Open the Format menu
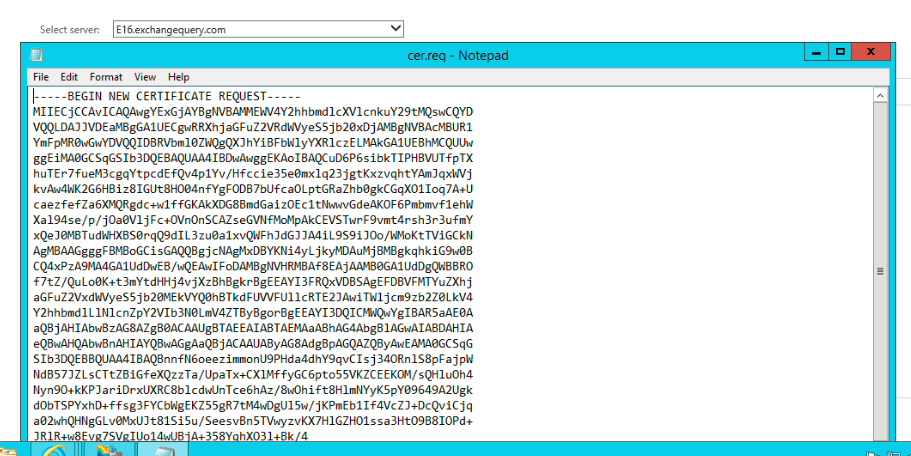This screenshot has width=911, height=456. tap(106, 77)
